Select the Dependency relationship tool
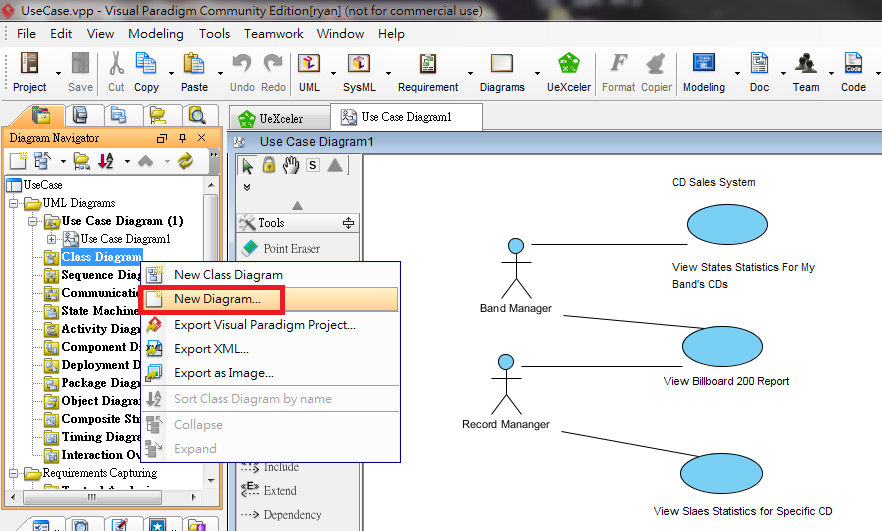 tap(292, 515)
